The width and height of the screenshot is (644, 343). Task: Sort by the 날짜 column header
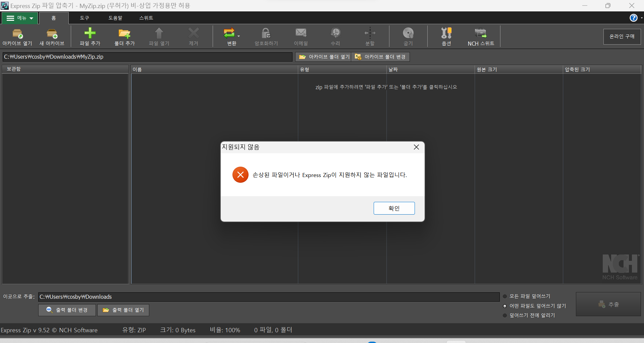431,69
